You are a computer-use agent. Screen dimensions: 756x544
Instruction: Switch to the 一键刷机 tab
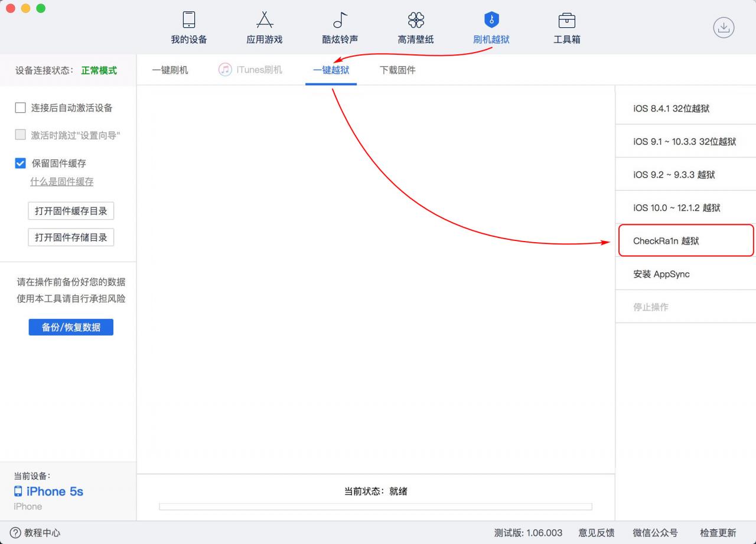pyautogui.click(x=170, y=70)
